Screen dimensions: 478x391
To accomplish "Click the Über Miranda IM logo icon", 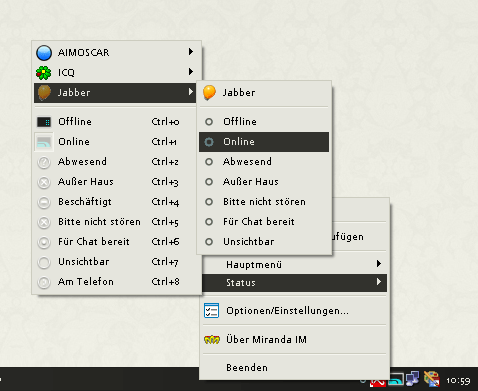I will point(212,340).
